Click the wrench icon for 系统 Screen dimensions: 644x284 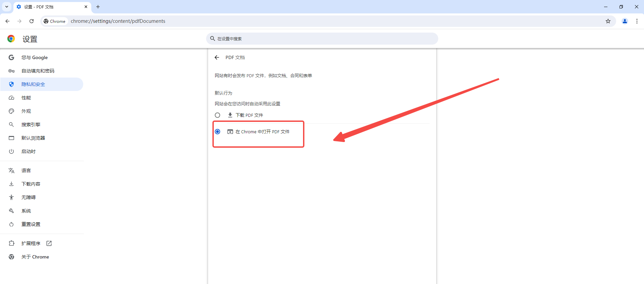pos(11,211)
